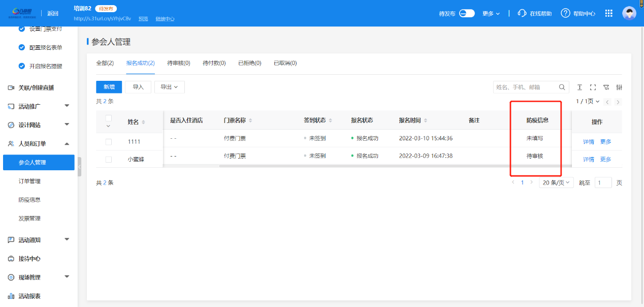Click the 设计网站 compass icon
Image resolution: width=644 pixels, height=307 pixels.
[11, 125]
